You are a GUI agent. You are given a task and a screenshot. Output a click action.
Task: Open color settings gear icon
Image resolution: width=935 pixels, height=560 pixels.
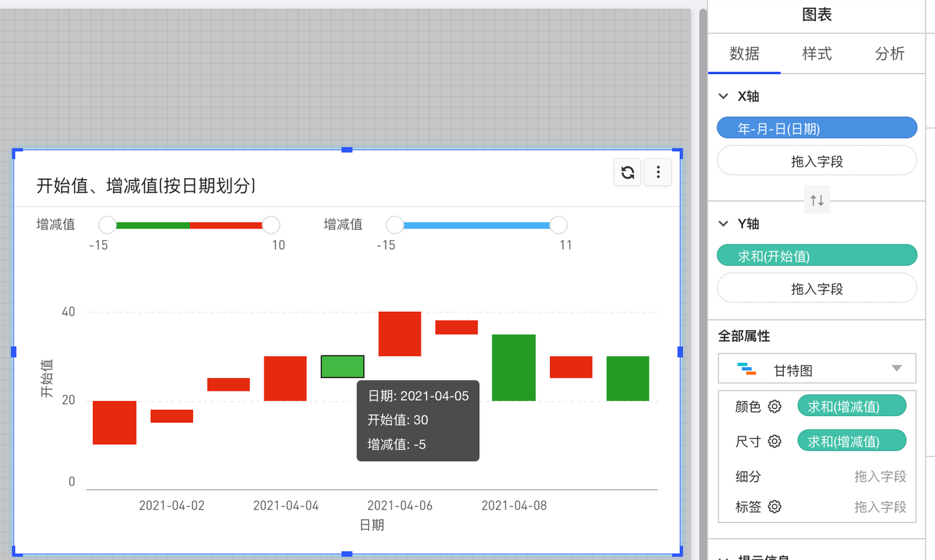(x=775, y=407)
